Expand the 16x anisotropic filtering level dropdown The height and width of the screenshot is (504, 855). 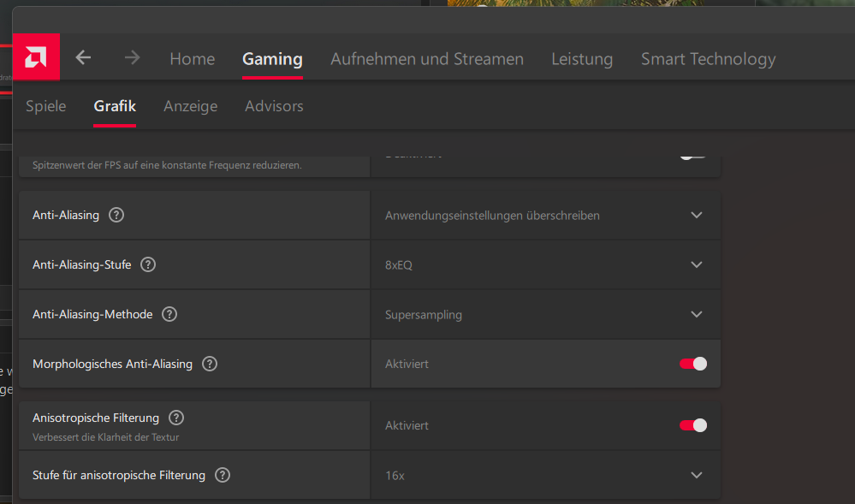(x=696, y=475)
